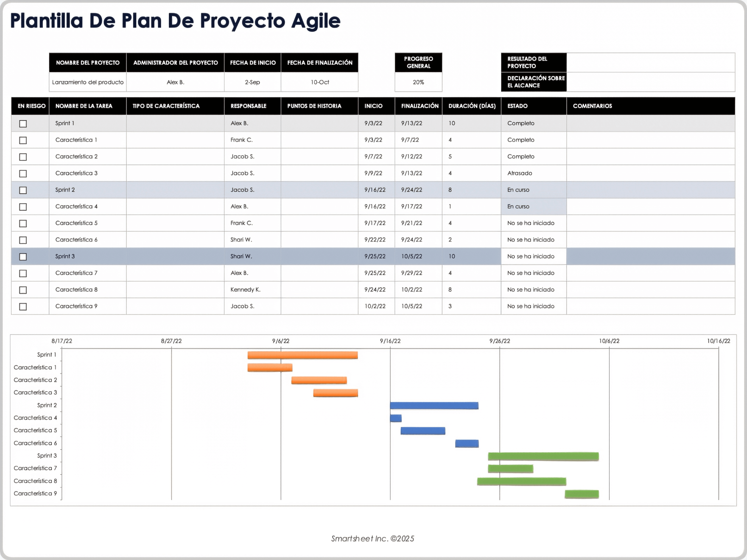Select the Estado cell showing Atrasado
The height and width of the screenshot is (560, 747).
pos(533,173)
